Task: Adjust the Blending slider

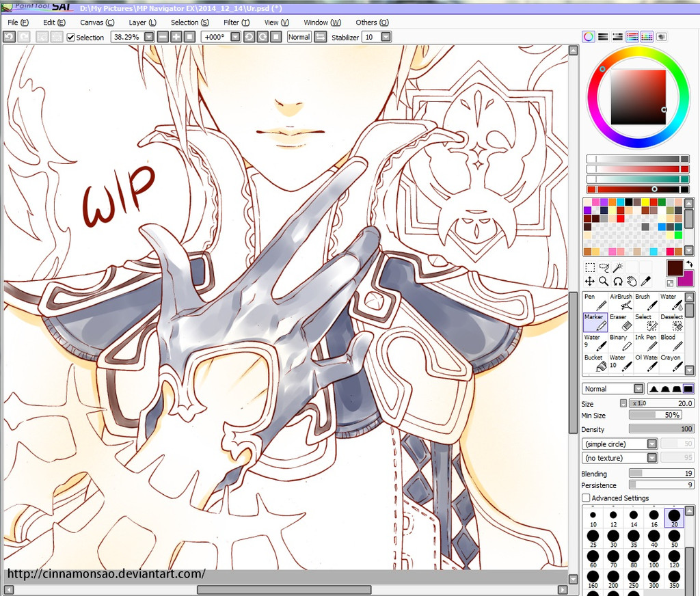Action: point(662,473)
